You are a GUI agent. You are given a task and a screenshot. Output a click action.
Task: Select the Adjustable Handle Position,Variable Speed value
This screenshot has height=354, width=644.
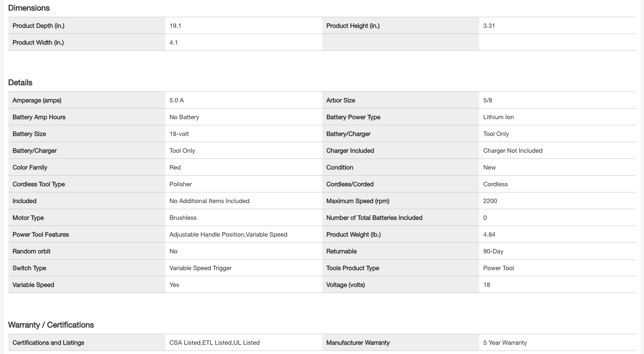228,235
